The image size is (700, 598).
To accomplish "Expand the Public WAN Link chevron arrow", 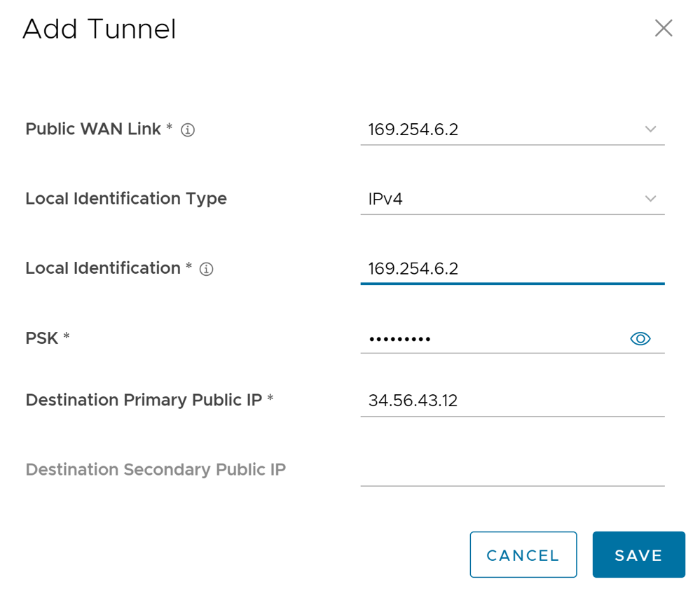I will (650, 130).
